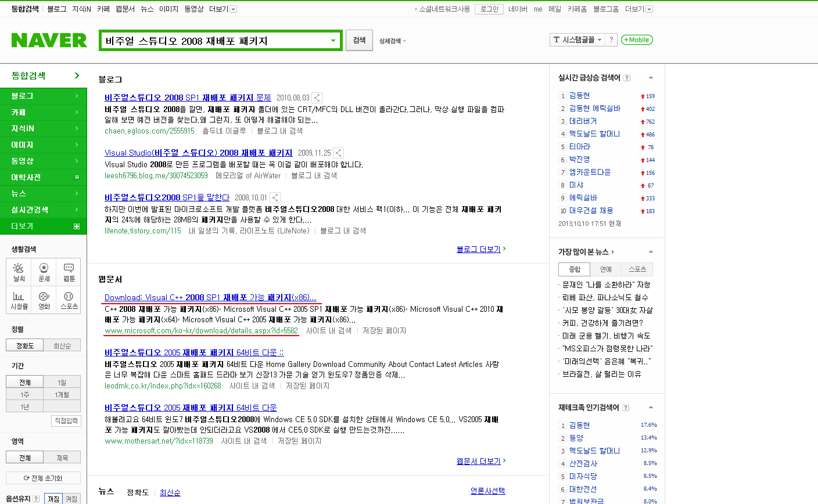Open the 운세 fortune life search

coord(44,272)
